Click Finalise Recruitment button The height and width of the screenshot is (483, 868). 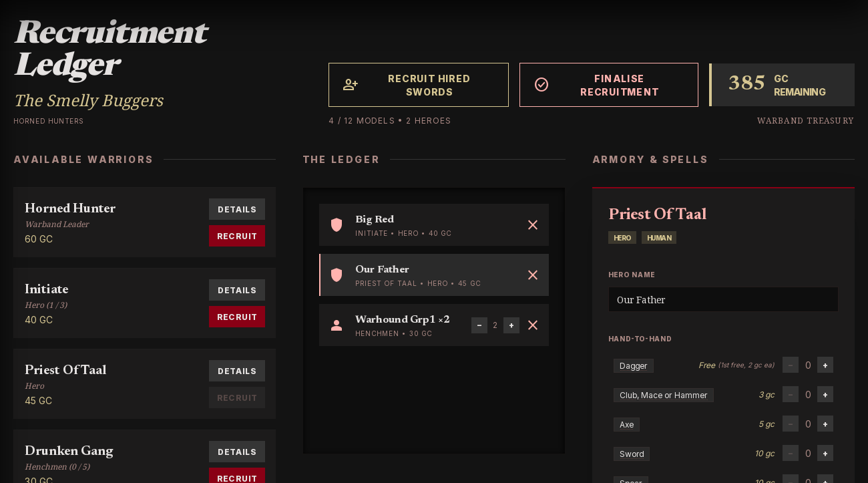[609, 85]
